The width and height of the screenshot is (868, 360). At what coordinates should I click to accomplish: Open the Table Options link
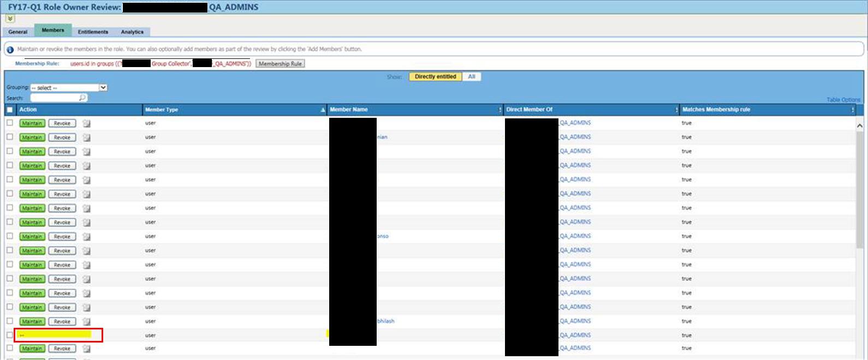[843, 100]
